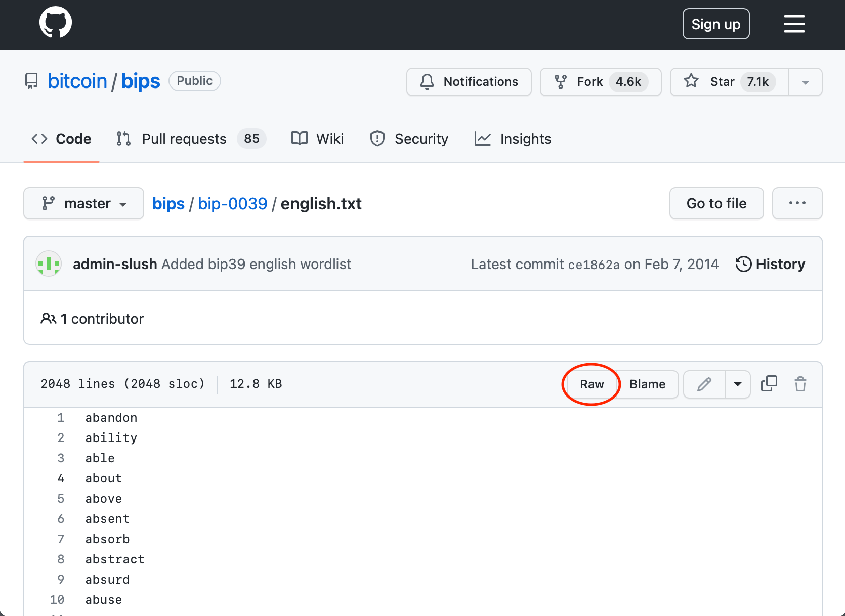Open the GitHub home logo
The width and height of the screenshot is (845, 616).
point(56,23)
